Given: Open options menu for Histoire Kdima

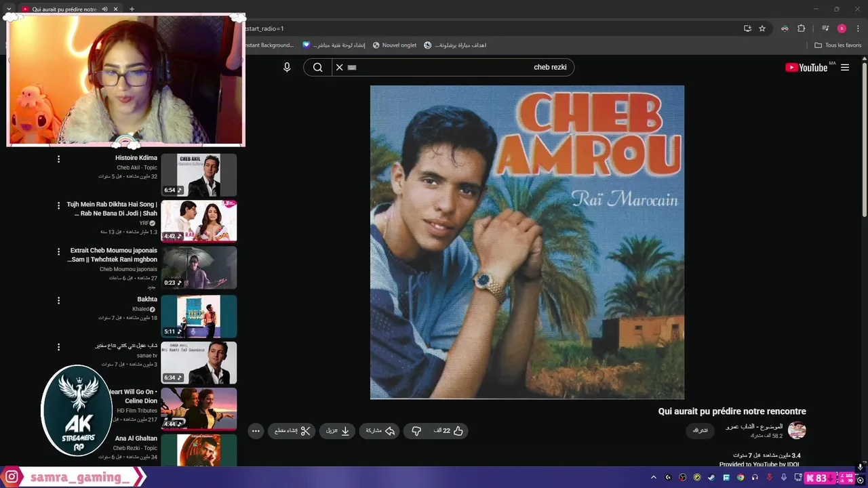Looking at the screenshot, I should pos(58,159).
